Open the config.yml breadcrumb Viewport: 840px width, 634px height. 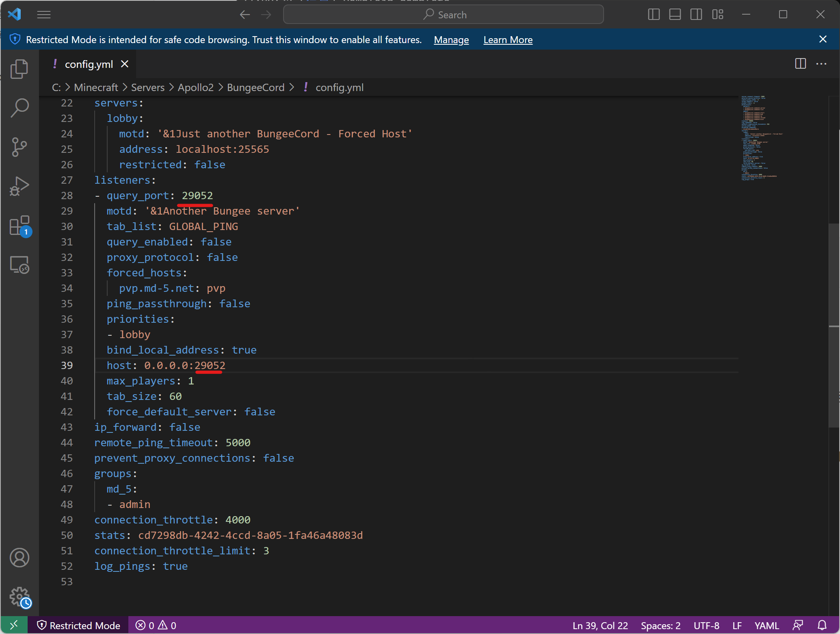coord(333,87)
